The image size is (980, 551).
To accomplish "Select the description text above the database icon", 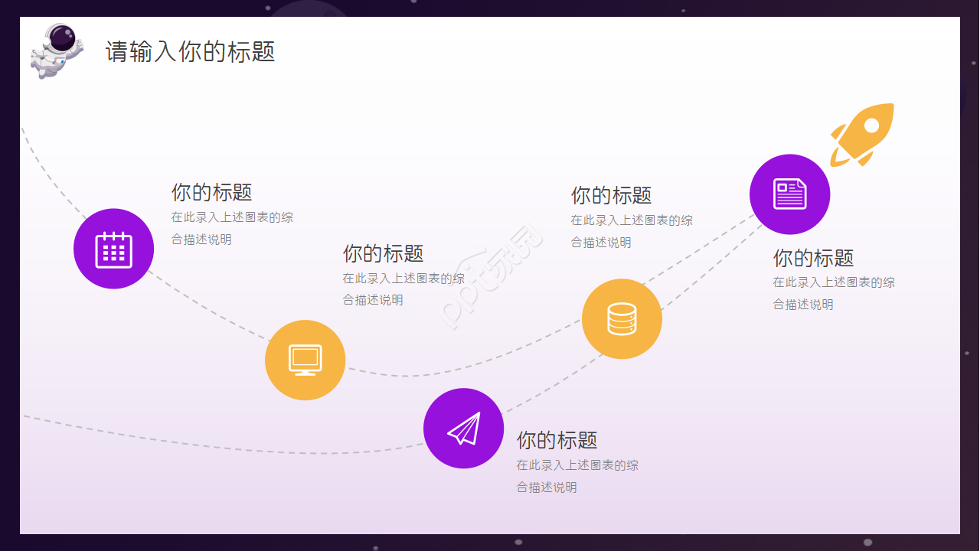I will [631, 231].
